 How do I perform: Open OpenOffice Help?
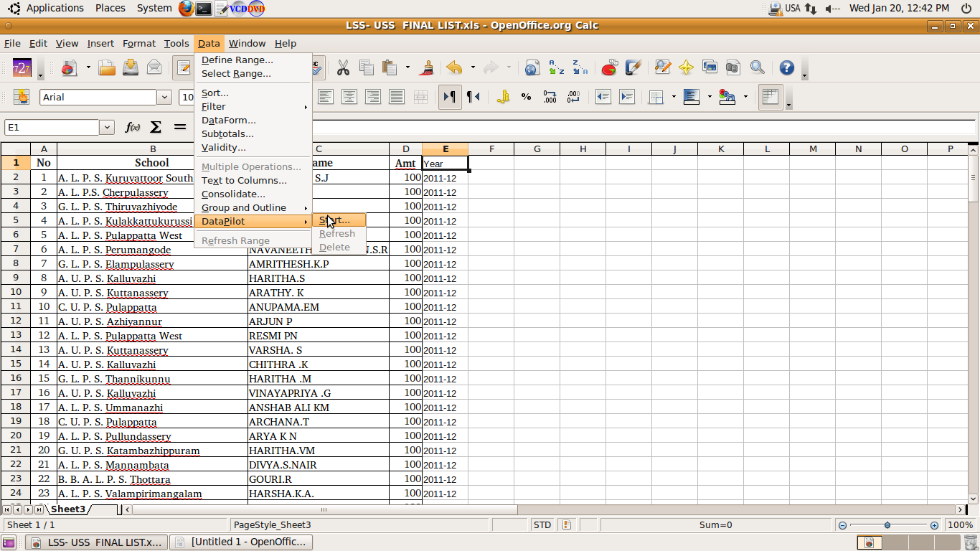[787, 67]
